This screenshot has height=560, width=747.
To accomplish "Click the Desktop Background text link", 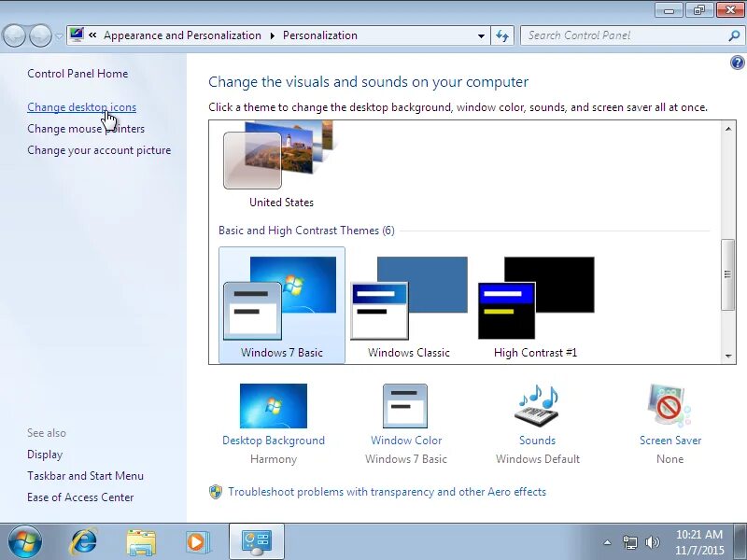I will click(x=274, y=441).
